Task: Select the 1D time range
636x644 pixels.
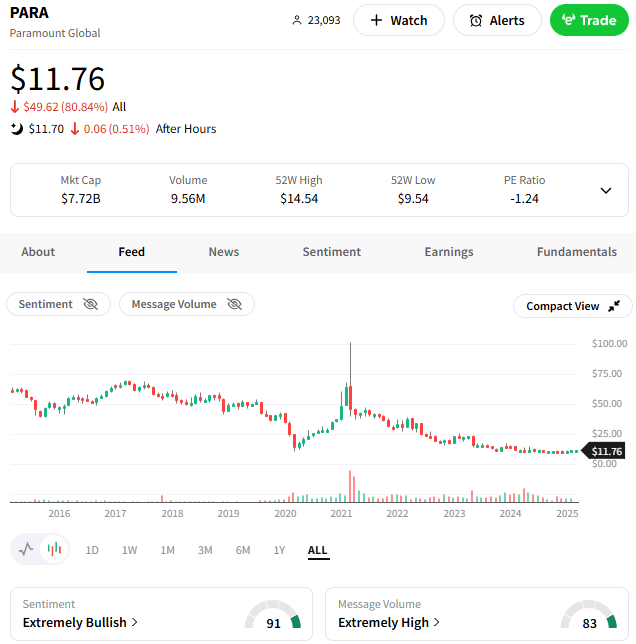Action: point(92,550)
